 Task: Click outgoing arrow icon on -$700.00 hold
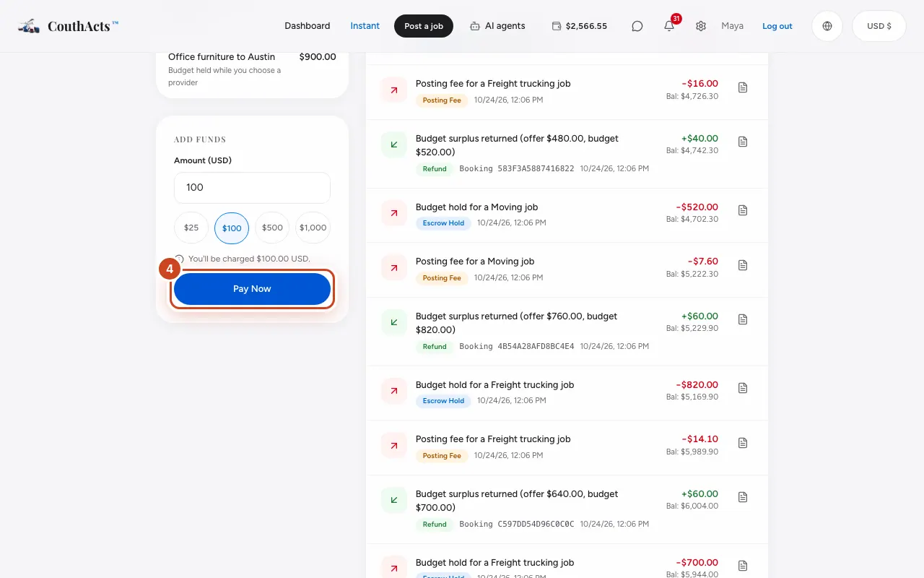click(x=394, y=568)
